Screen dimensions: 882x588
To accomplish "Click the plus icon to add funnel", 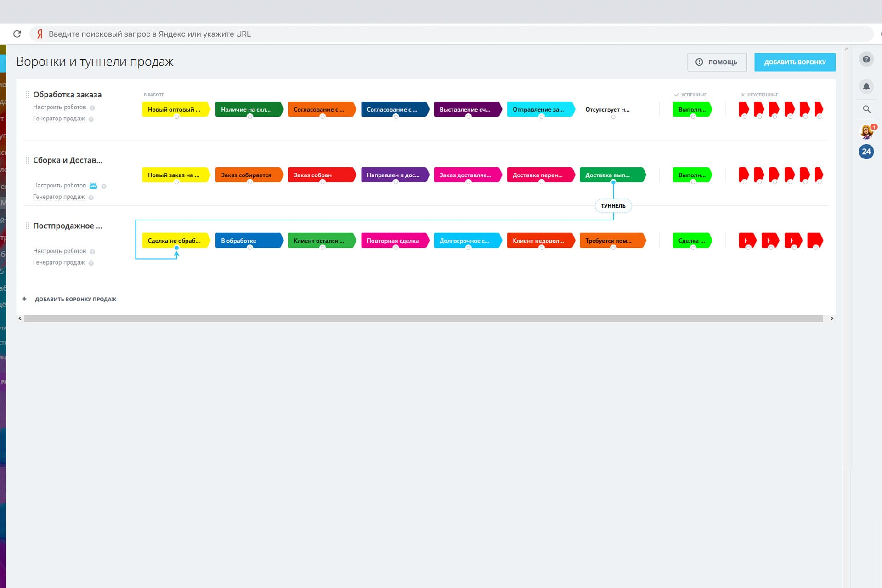I will click(x=24, y=299).
